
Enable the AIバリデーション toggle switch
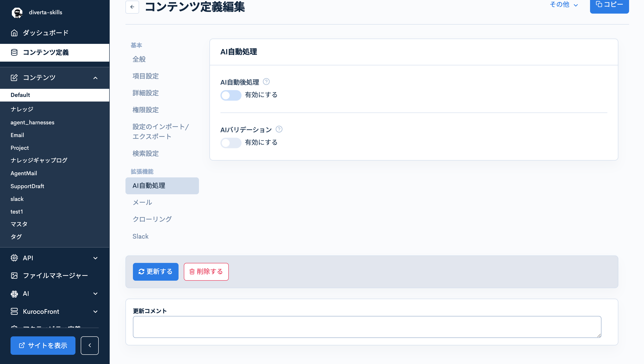(x=231, y=143)
